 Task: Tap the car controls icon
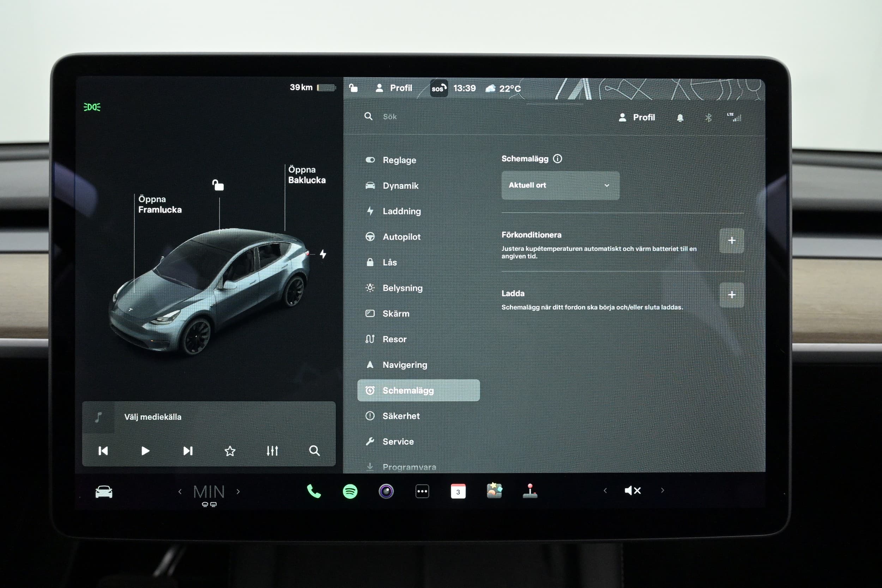coord(104,492)
